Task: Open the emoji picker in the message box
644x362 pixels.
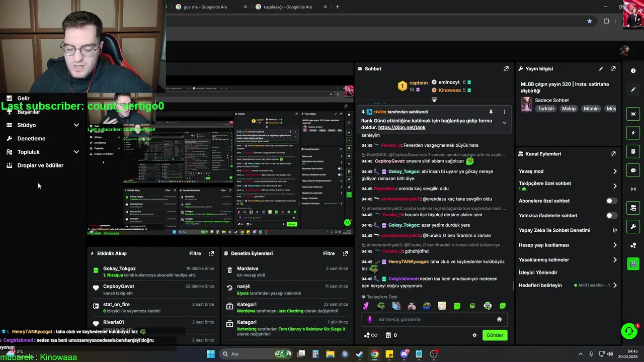Action: (x=499, y=319)
